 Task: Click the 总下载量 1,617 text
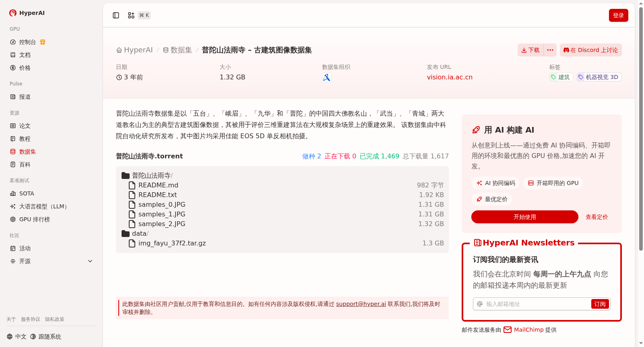(425, 156)
